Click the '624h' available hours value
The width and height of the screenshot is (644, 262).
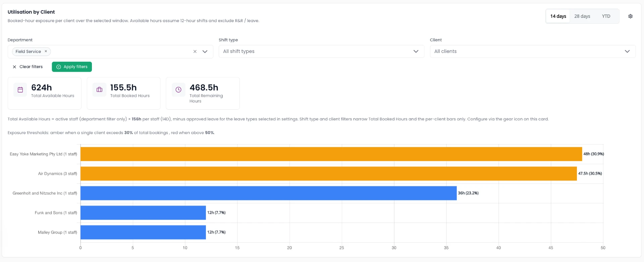coord(42,88)
